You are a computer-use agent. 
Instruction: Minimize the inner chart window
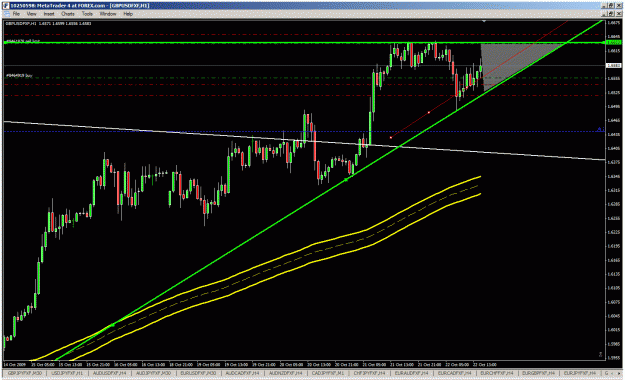[x=605, y=14]
